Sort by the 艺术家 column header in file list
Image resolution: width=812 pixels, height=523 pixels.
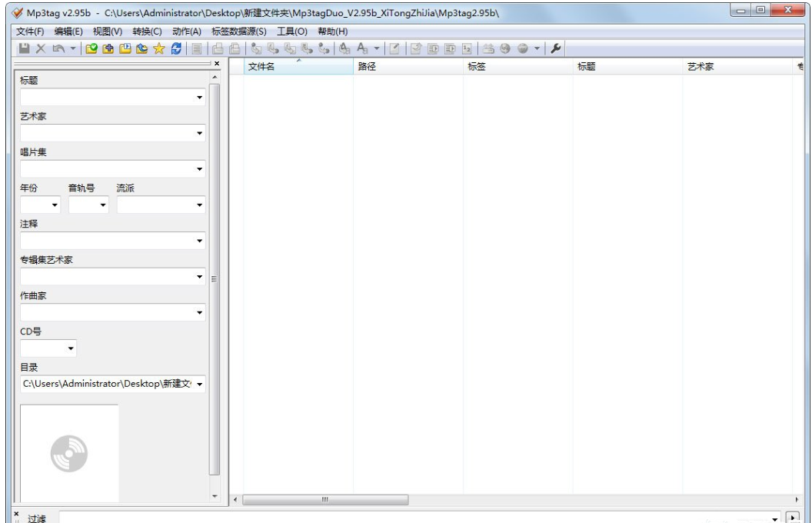[x=737, y=66]
